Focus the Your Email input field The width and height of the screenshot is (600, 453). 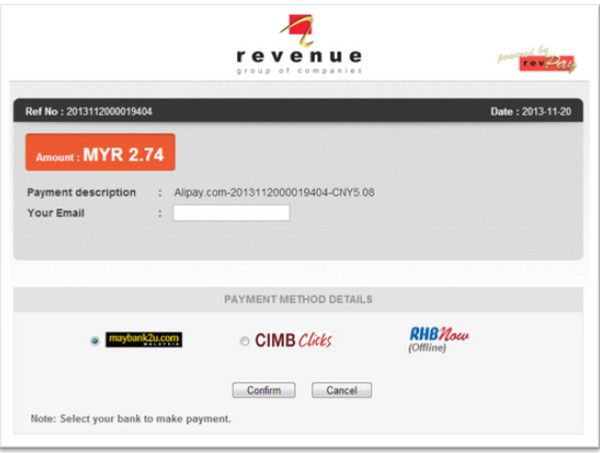coord(231,213)
